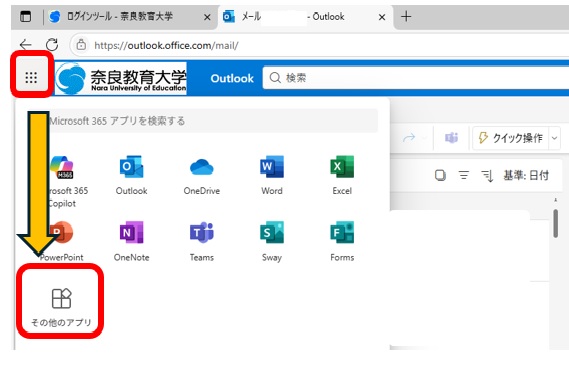Launch Forms app
Image resolution: width=569 pixels, height=371 pixels.
[342, 241]
